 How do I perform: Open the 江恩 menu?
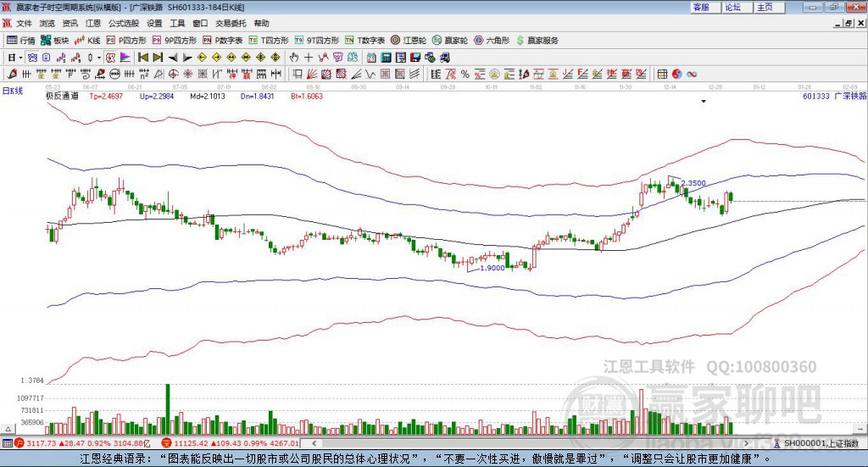click(x=93, y=23)
